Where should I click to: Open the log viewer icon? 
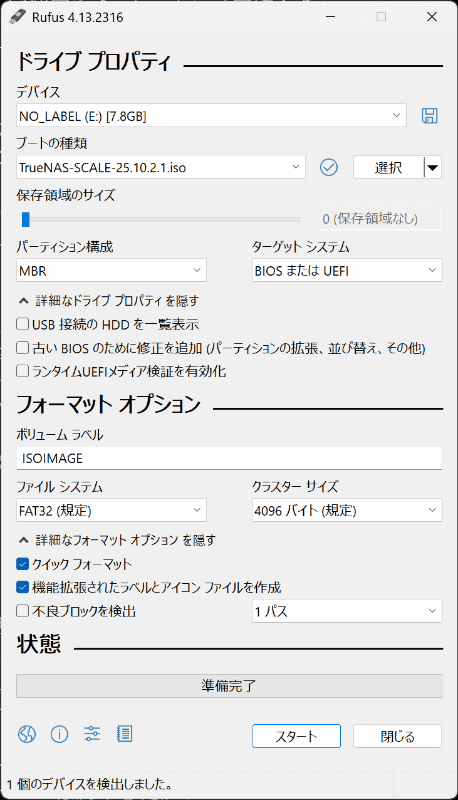pyautogui.click(x=124, y=734)
